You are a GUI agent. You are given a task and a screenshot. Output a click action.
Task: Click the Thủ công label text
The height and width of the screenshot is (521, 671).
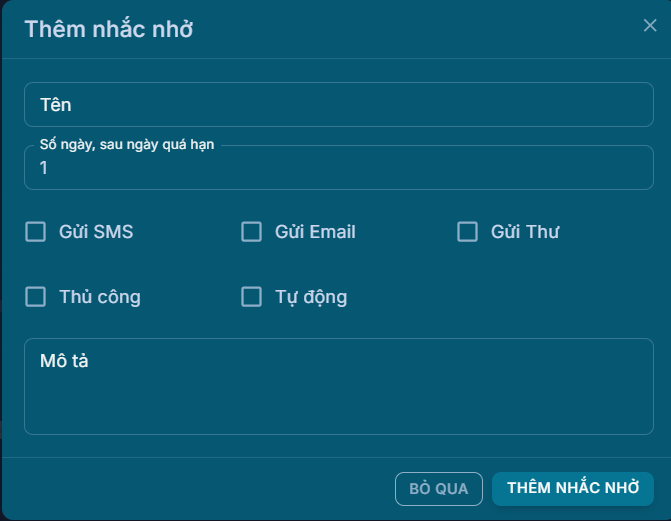[100, 297]
